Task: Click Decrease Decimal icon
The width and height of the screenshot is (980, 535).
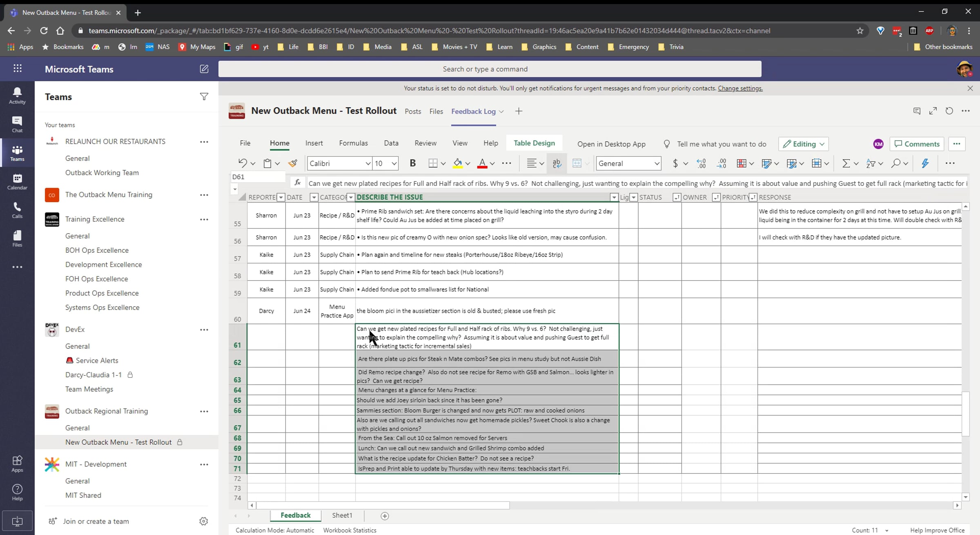Action: (x=722, y=163)
